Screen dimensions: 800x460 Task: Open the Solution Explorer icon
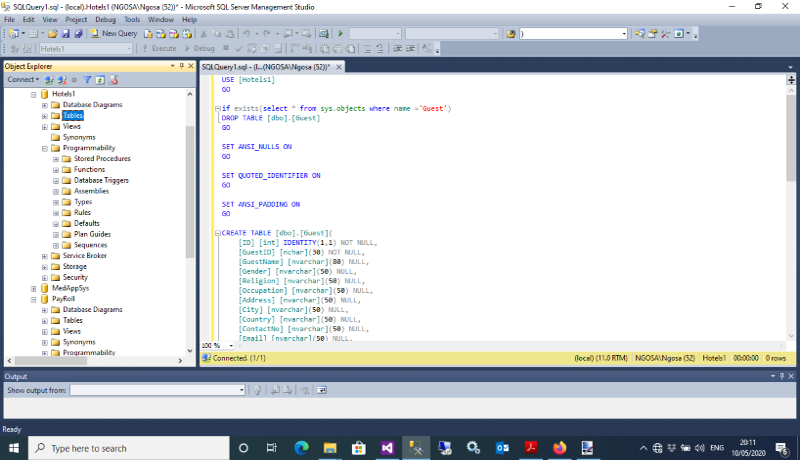click(x=639, y=34)
